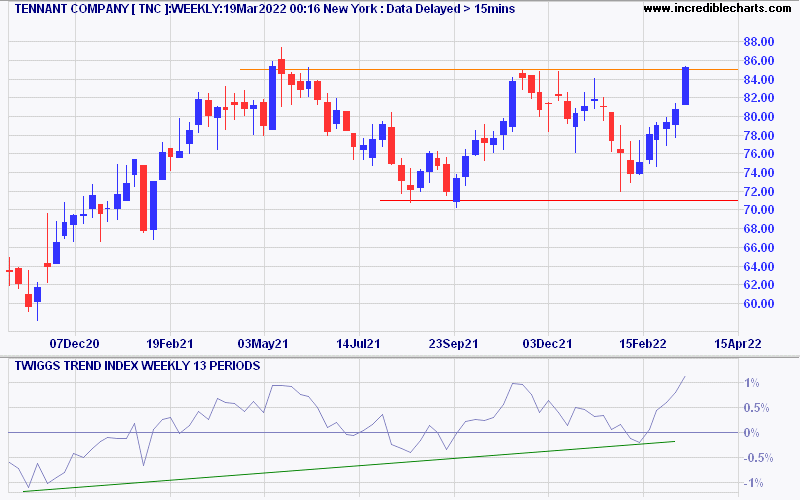800x500 pixels.
Task: Click the 23Sep21 date label
Action: [x=454, y=344]
